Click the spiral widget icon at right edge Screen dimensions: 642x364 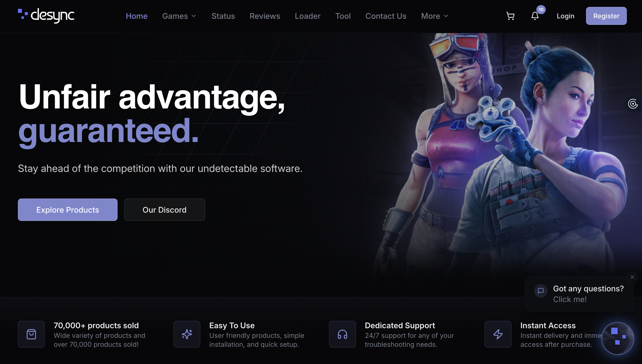(633, 104)
